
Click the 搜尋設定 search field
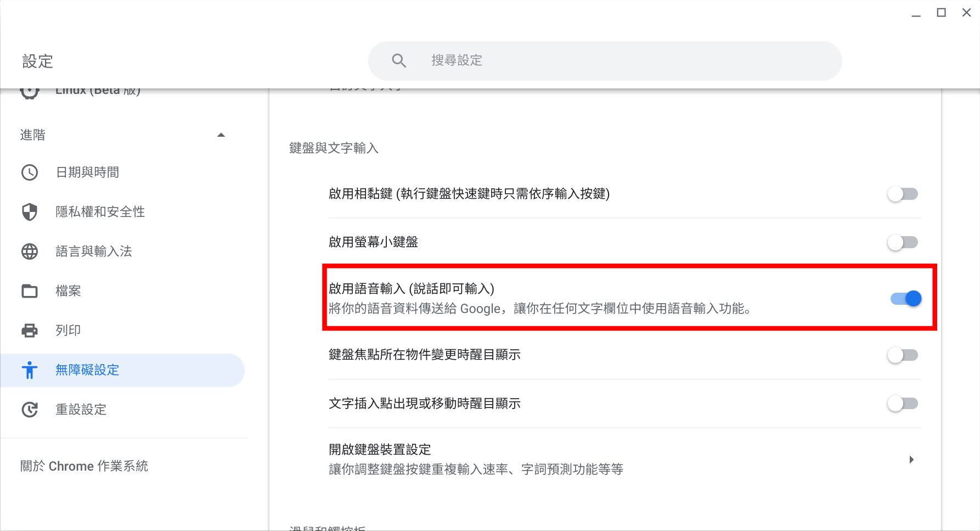pyautogui.click(x=604, y=60)
